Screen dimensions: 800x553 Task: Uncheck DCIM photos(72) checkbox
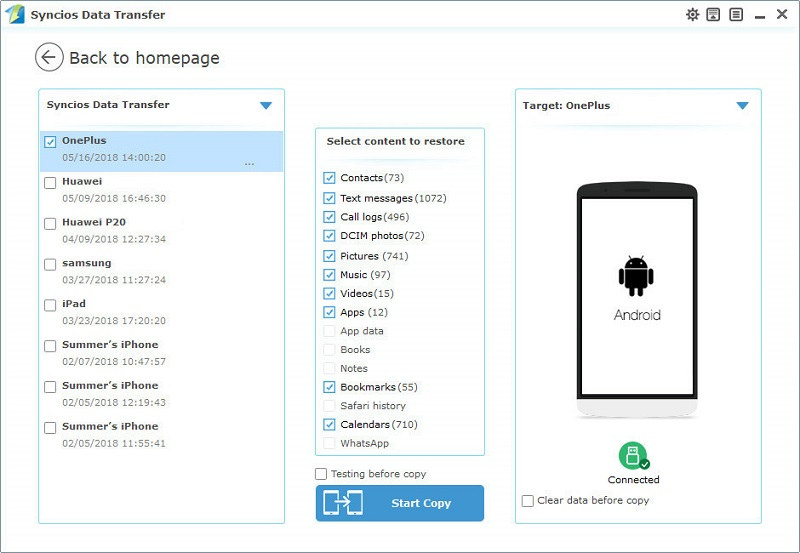[x=329, y=236]
